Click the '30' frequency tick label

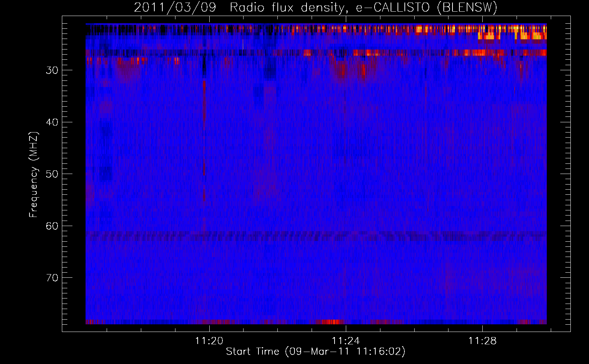point(52,70)
